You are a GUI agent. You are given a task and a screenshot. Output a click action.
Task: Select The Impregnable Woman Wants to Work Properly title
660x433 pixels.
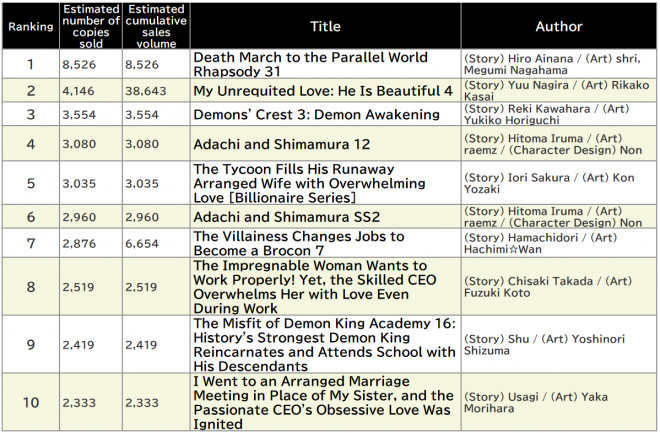click(x=315, y=287)
